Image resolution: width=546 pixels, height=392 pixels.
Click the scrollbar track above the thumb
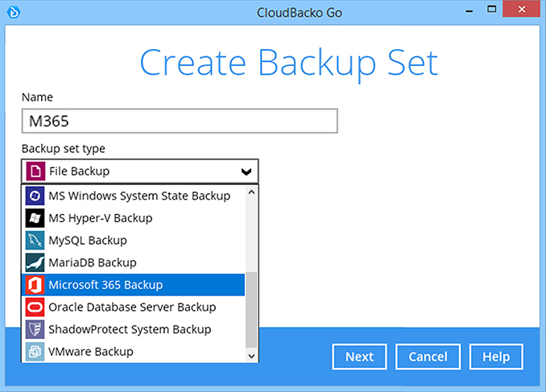[251, 235]
